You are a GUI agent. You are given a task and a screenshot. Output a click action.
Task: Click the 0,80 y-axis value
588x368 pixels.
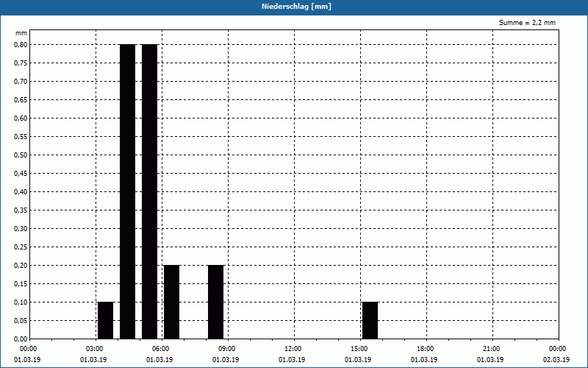[x=21, y=45]
